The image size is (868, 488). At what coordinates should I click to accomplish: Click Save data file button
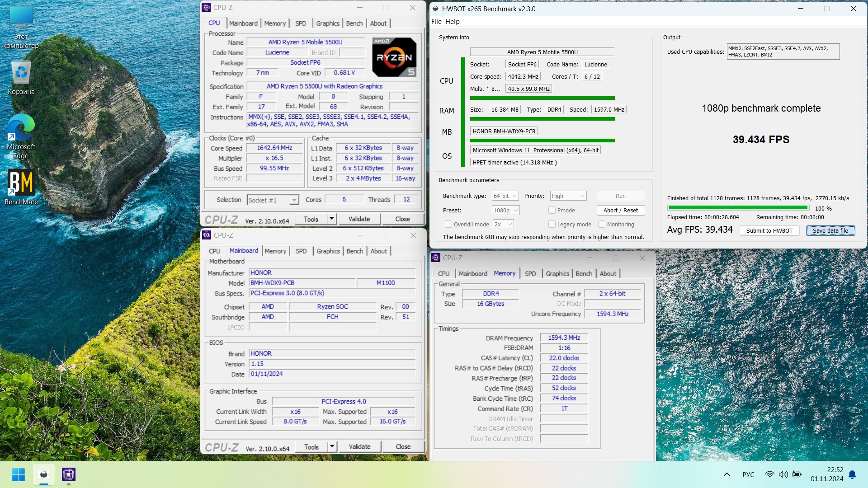click(830, 230)
